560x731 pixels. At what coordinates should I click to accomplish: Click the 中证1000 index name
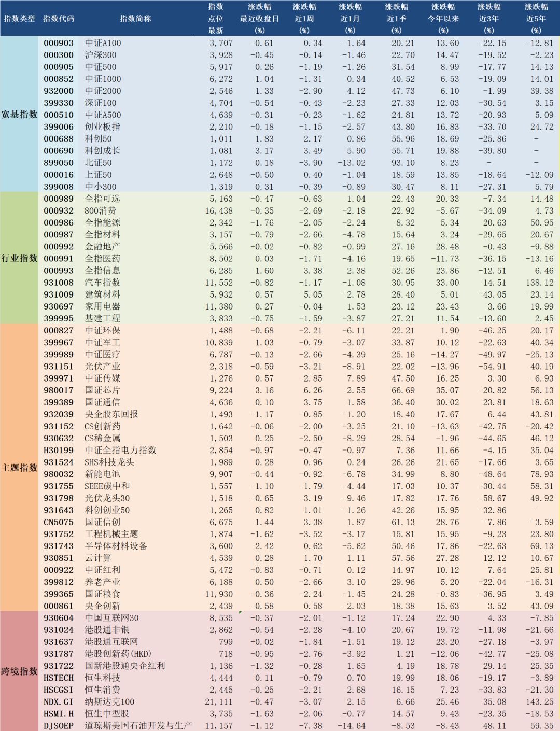pos(103,79)
